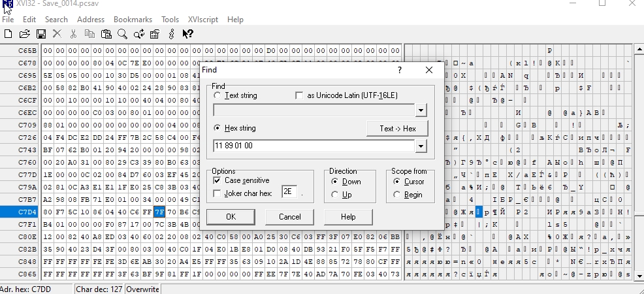This screenshot has width=644, height=294.
Task: Click first hex byte 88 in row C709
Action: 48,125
